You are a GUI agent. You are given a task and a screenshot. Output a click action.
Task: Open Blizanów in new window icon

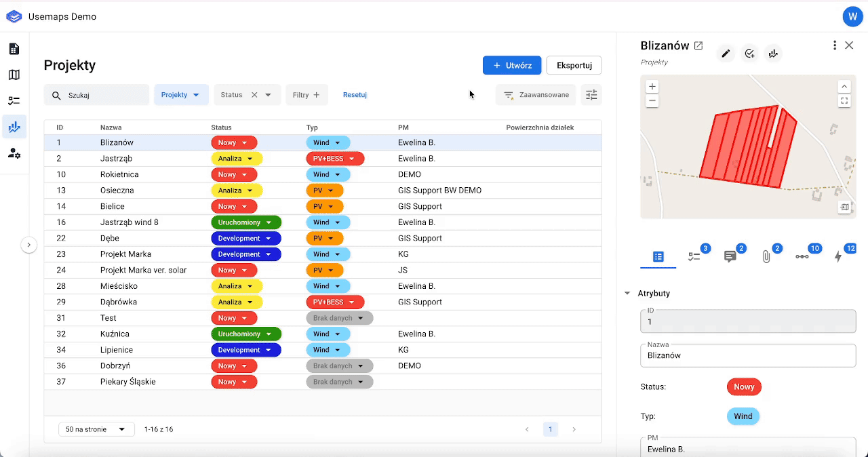[x=698, y=46]
